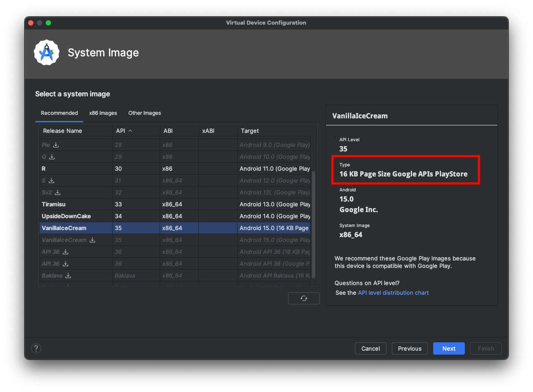
Task: Select the highlighted VanillaIceCream row
Action: pyautogui.click(x=175, y=228)
